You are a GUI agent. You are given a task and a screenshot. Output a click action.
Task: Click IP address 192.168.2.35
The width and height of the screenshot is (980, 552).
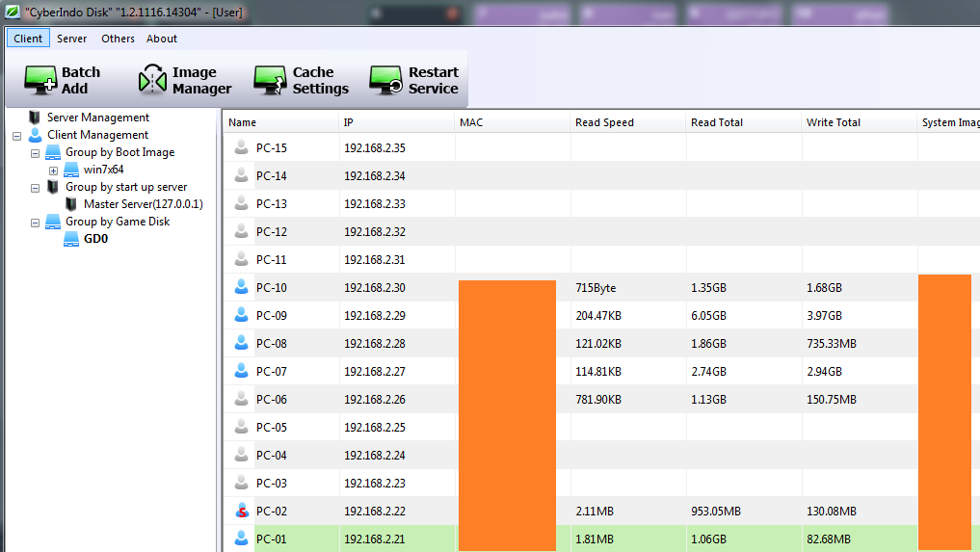[x=375, y=147]
